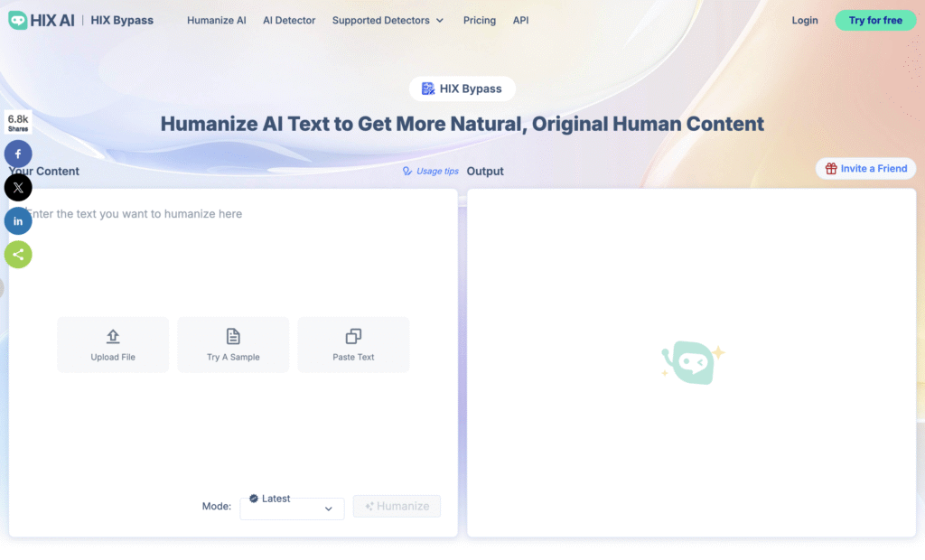Image resolution: width=925 pixels, height=560 pixels.
Task: Click the robot mascot in Output panel
Action: click(x=693, y=362)
